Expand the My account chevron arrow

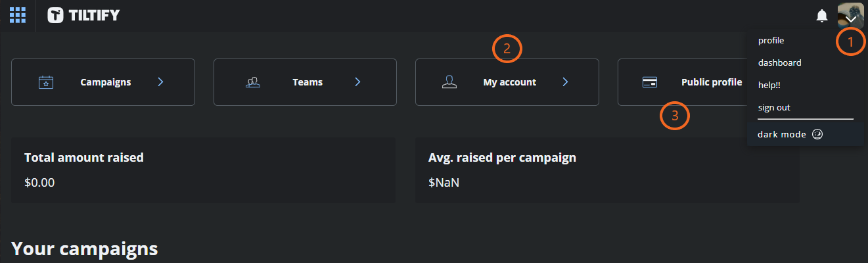click(x=565, y=82)
